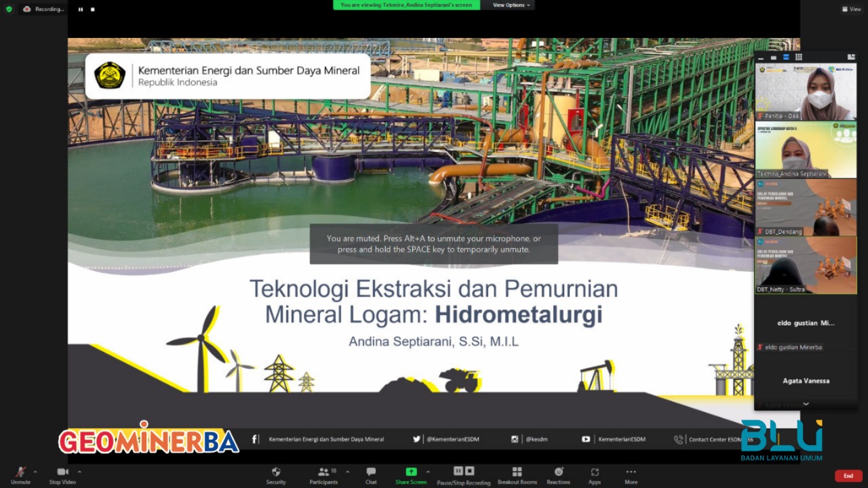Open the Security shield icon

click(276, 472)
